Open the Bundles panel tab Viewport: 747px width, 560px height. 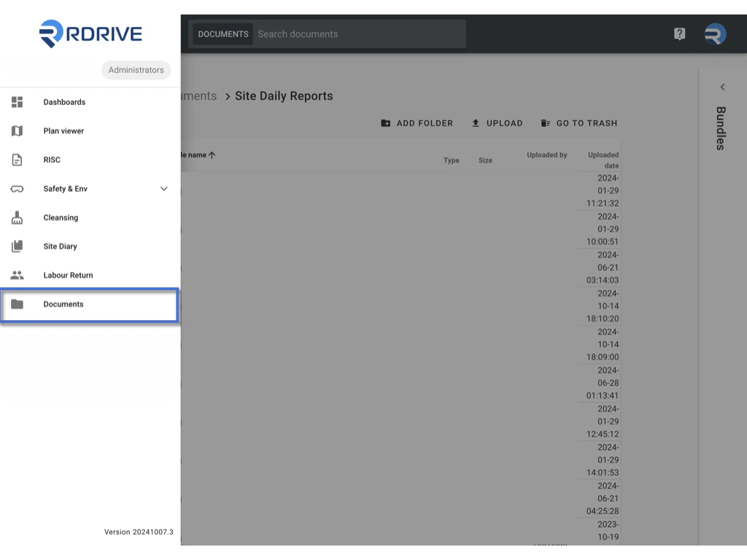721,128
